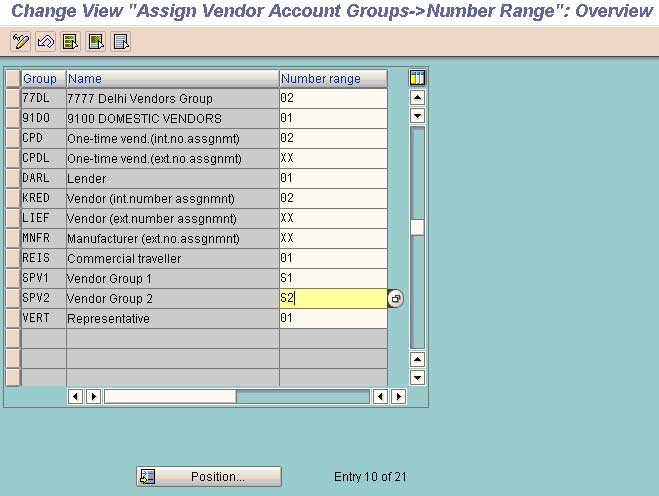The image size is (659, 496).
Task: Click number range field for 77DL
Action: tap(333, 98)
